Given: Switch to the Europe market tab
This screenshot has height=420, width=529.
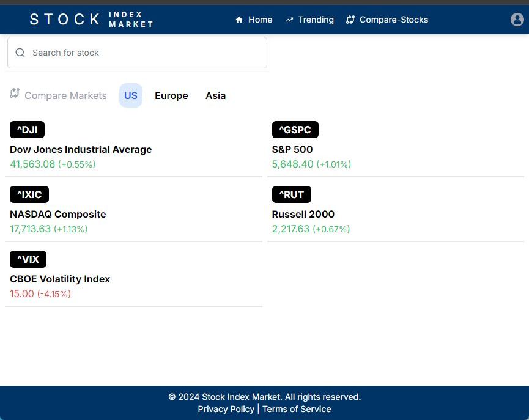Looking at the screenshot, I should tap(171, 95).
